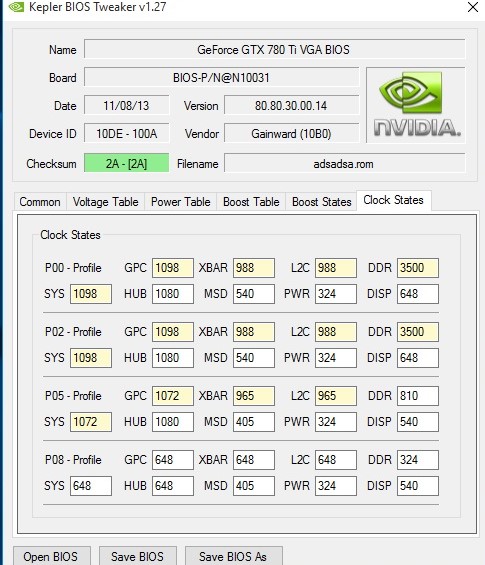
Task: Edit the P05 profile DDR value 810
Action: [418, 396]
